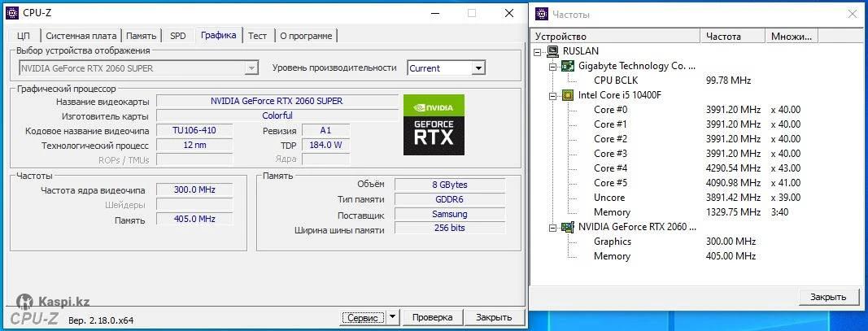Open the Сервис dropdown arrow
This screenshot has width=868, height=331.
[x=392, y=316]
